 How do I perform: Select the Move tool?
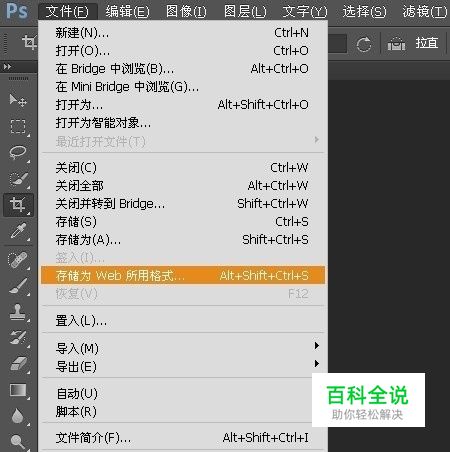coord(18,100)
